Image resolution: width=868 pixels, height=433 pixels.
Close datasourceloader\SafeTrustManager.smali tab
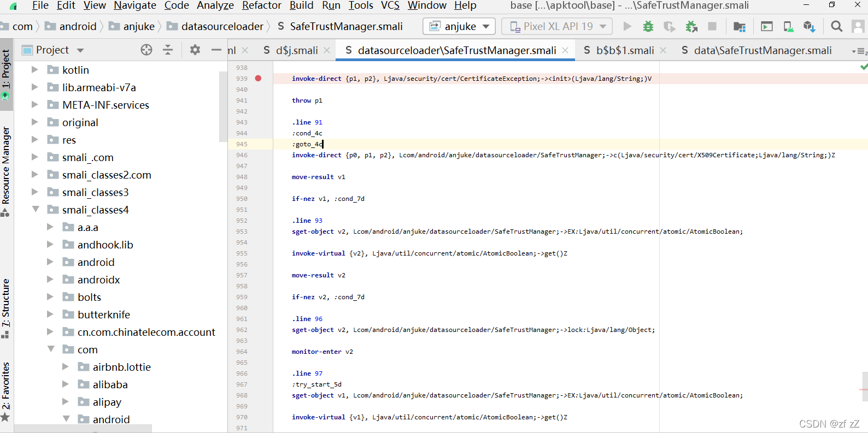pyautogui.click(x=565, y=50)
